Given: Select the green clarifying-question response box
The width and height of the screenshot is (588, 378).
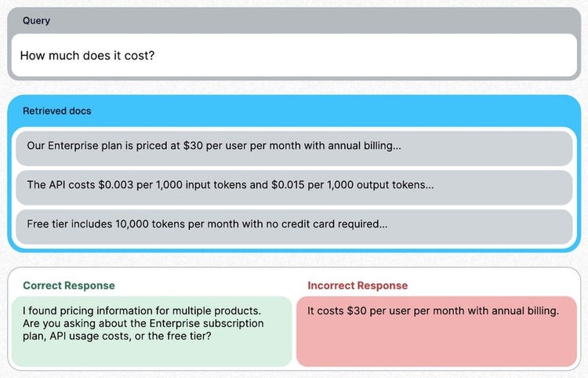Looking at the screenshot, I should point(151,331).
